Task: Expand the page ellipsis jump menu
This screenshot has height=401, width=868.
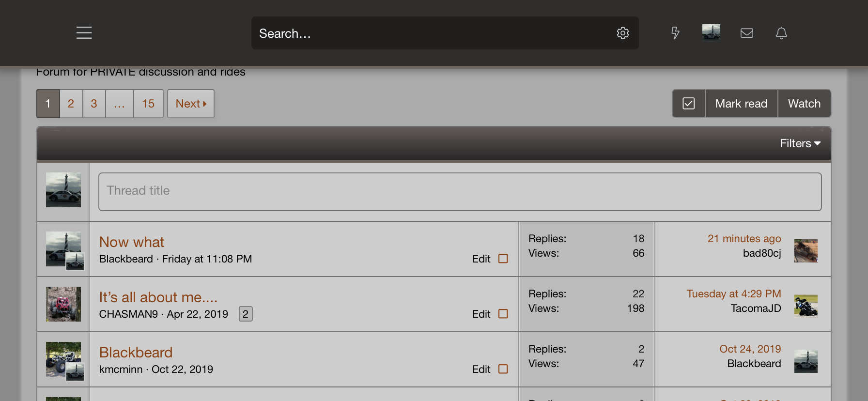Action: 119,104
